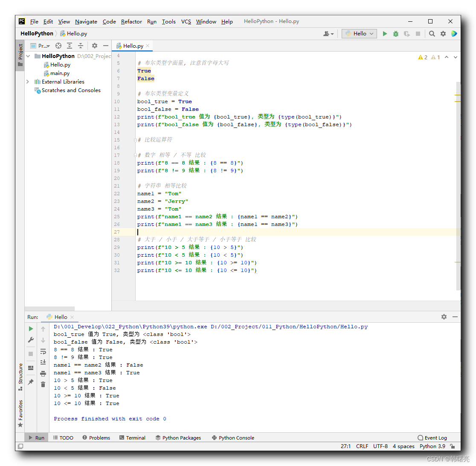Run the Hello configuration from top toolbar
Image resolution: width=476 pixels, height=466 pixels.
[x=385, y=34]
